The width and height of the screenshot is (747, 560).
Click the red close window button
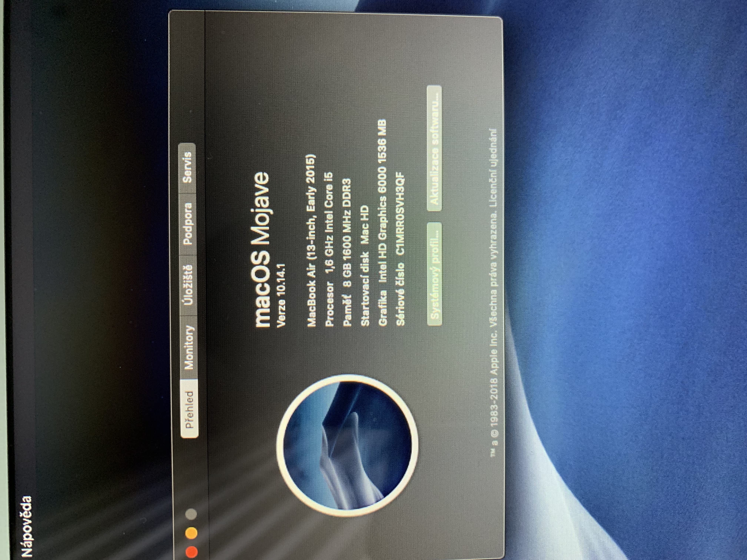[x=192, y=552]
